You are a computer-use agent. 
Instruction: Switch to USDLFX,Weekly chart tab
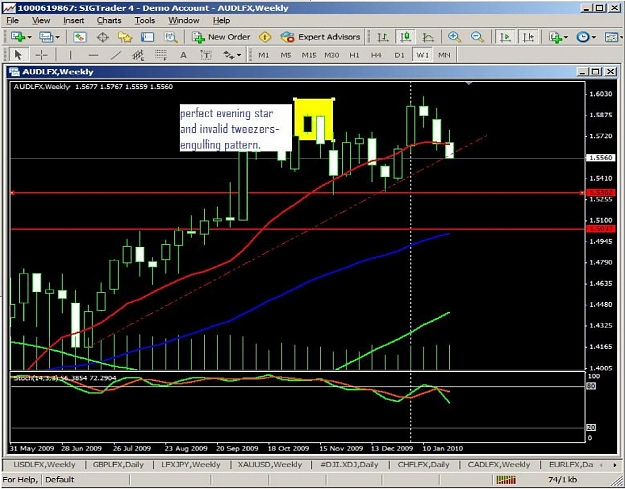pos(44,465)
